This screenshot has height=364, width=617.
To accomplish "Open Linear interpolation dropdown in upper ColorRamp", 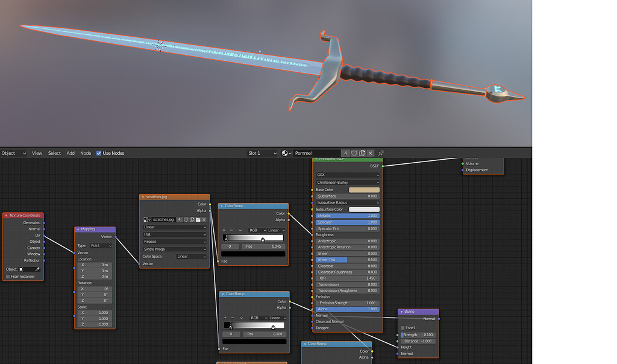I will pos(276,230).
